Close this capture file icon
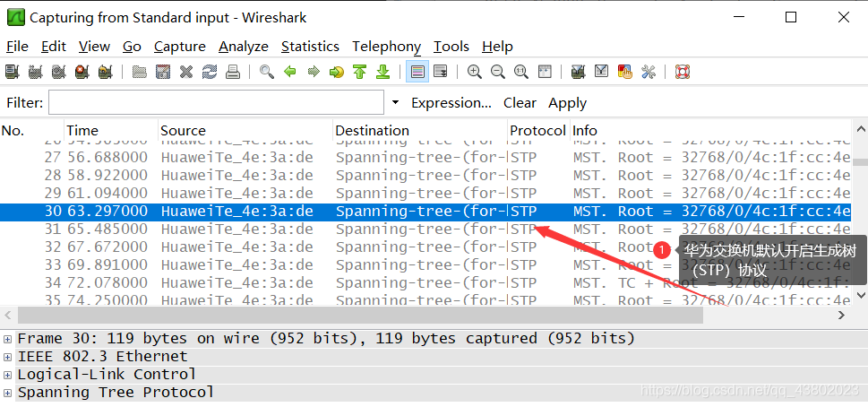 pyautogui.click(x=186, y=72)
